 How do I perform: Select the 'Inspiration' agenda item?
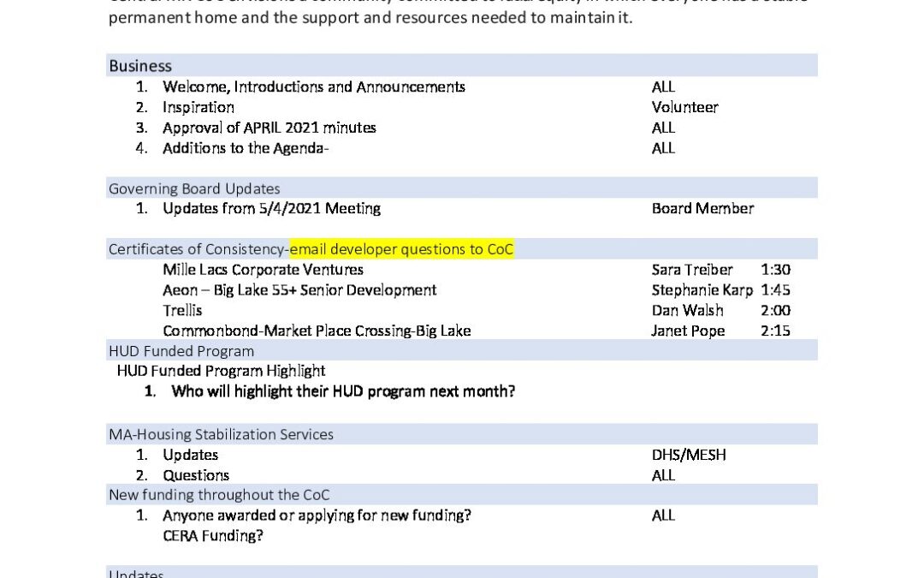(x=198, y=107)
